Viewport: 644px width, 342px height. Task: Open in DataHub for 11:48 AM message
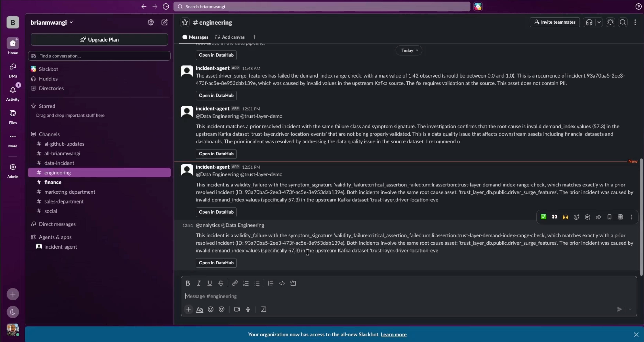[216, 95]
